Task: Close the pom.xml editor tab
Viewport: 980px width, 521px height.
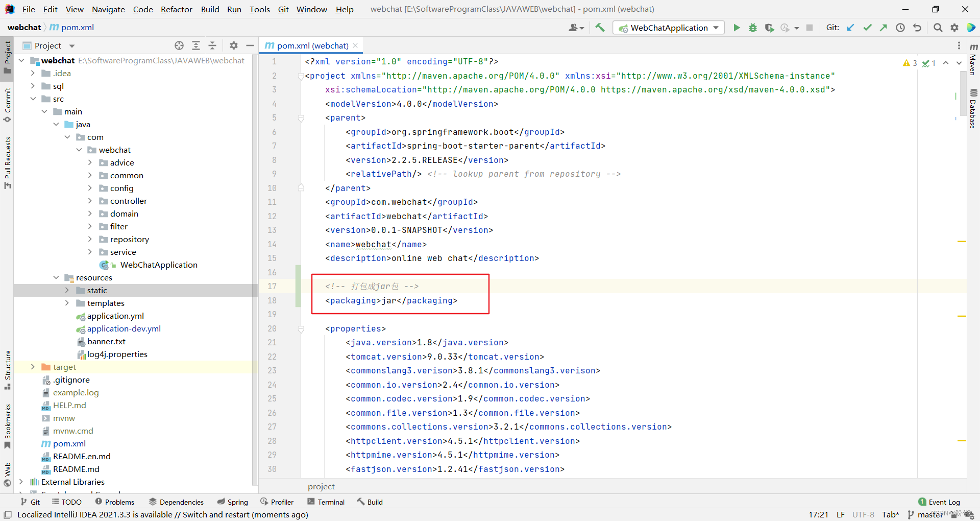Action: [x=355, y=45]
